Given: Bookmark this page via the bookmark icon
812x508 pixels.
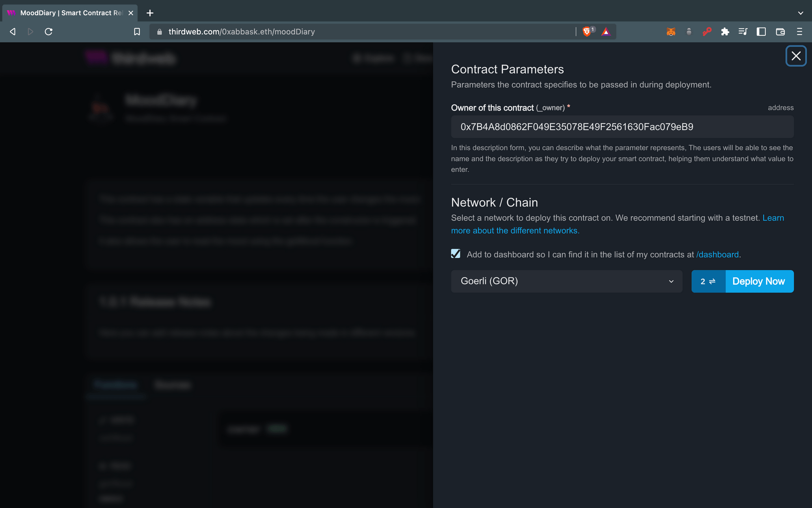Looking at the screenshot, I should [137, 31].
